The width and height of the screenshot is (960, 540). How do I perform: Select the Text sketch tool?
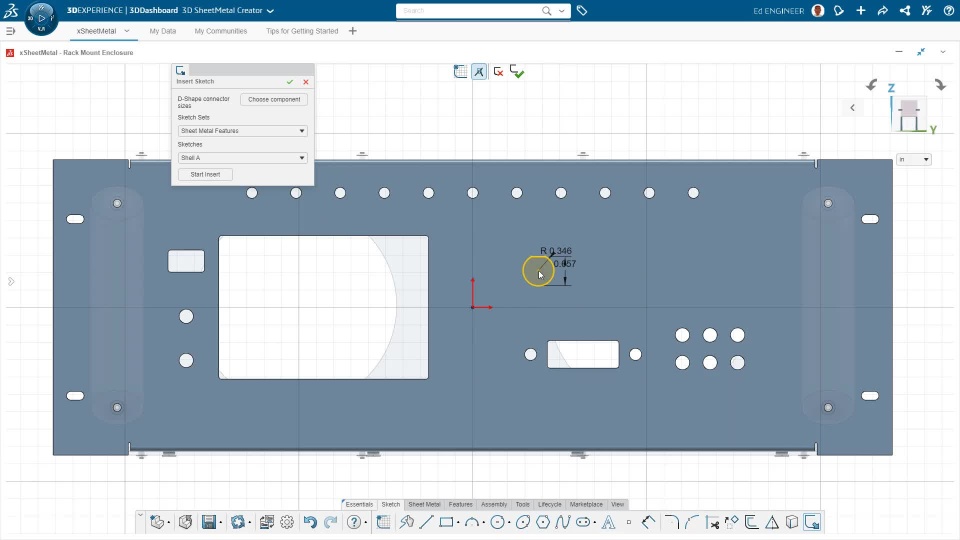point(609,522)
